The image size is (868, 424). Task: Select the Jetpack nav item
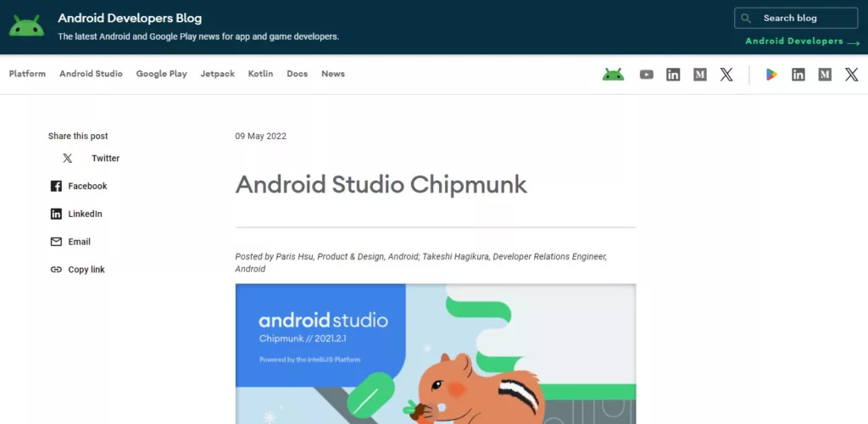click(x=218, y=74)
